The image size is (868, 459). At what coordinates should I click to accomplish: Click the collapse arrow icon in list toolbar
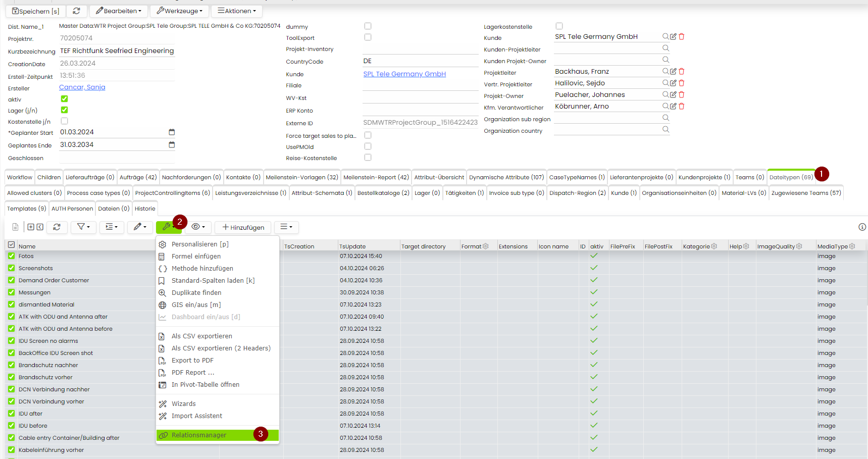point(39,227)
